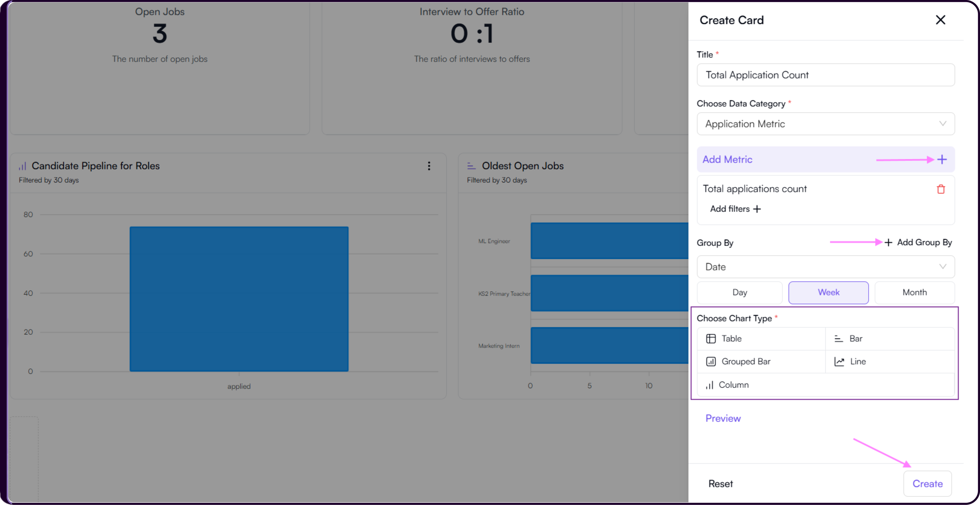Click the Open Jobs card title
Image resolution: width=980 pixels, height=505 pixels.
point(160,12)
